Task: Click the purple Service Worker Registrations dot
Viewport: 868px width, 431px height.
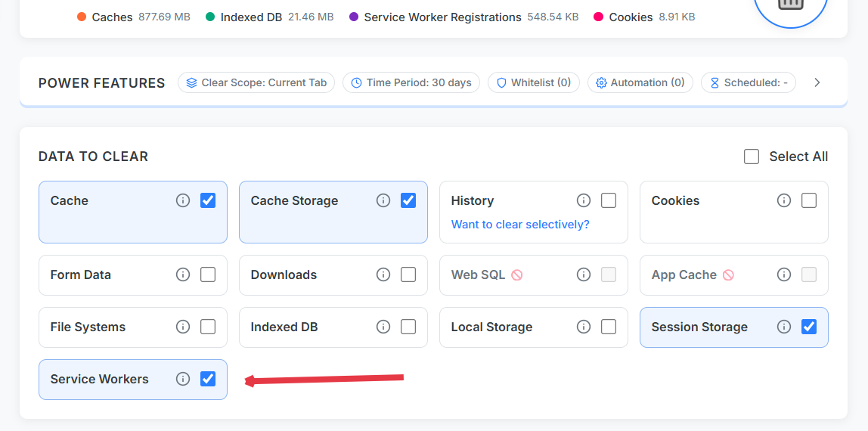Action: [x=354, y=17]
